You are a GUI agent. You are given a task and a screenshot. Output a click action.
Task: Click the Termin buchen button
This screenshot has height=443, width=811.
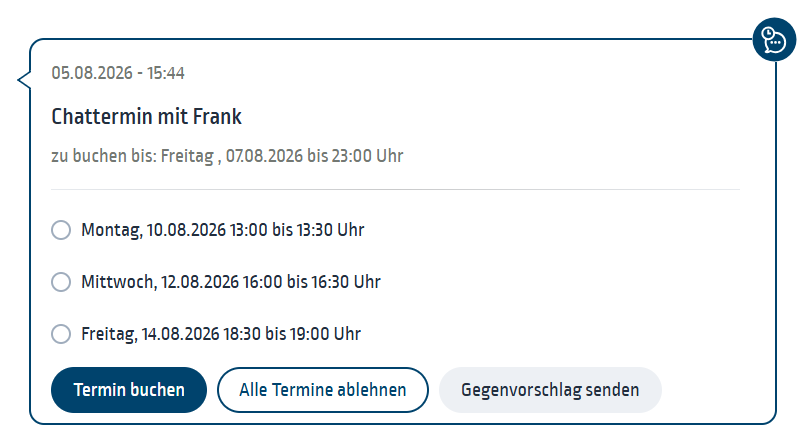[129, 390]
